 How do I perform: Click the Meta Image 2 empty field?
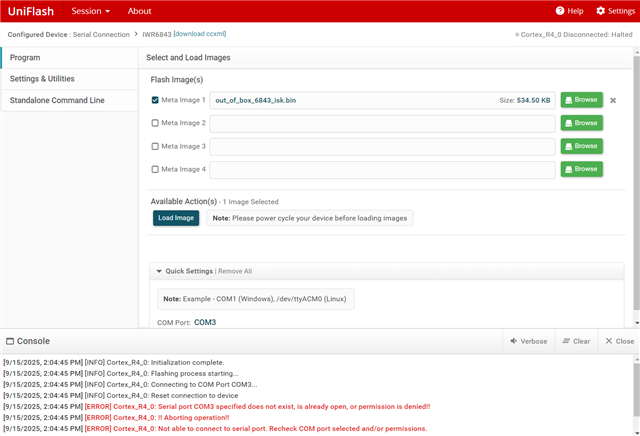coord(382,123)
